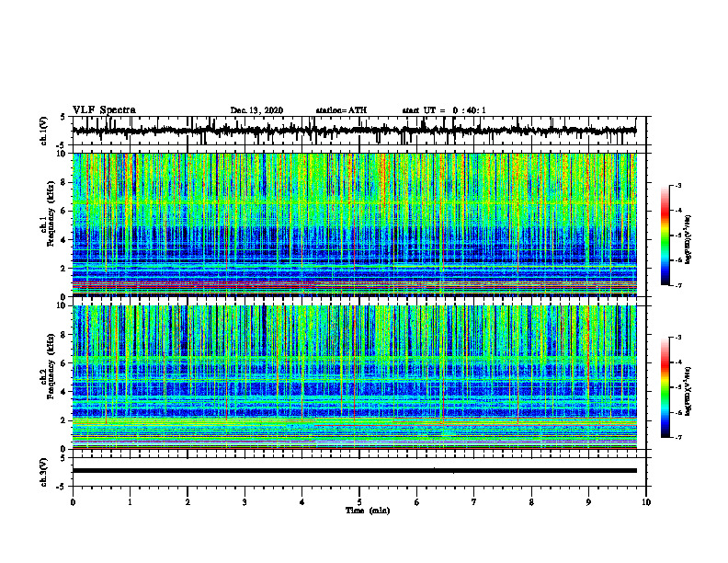Click the time axis tick label "0"
The width and height of the screenshot is (728, 563).
click(73, 502)
